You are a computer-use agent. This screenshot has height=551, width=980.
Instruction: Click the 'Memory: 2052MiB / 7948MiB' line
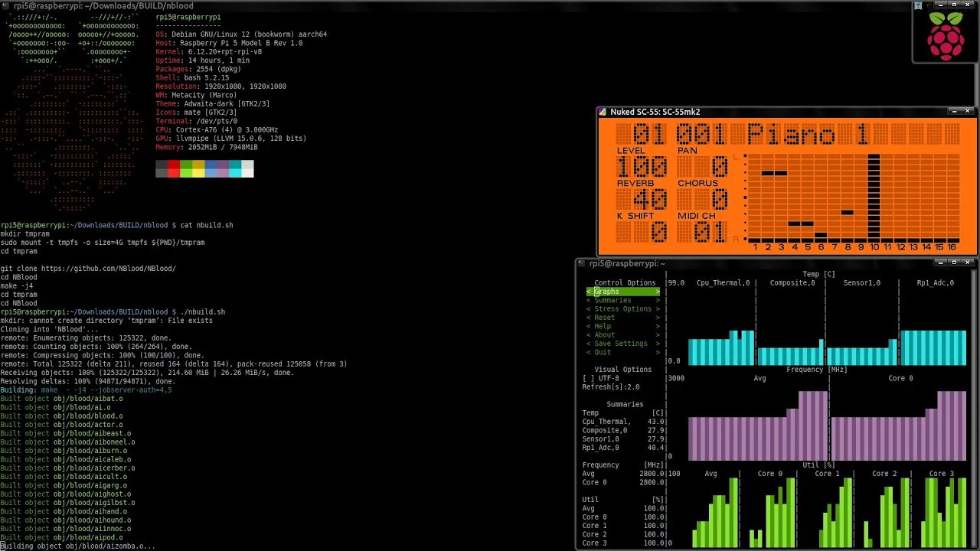click(x=207, y=147)
